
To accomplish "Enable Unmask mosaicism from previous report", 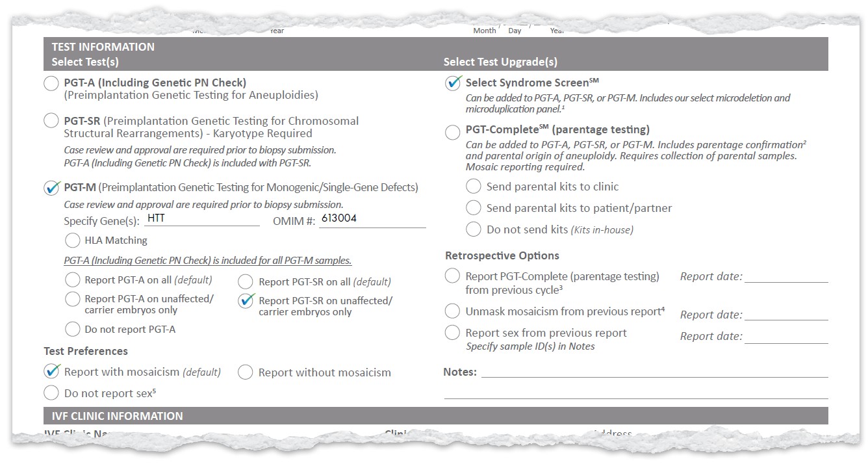I will point(452,311).
